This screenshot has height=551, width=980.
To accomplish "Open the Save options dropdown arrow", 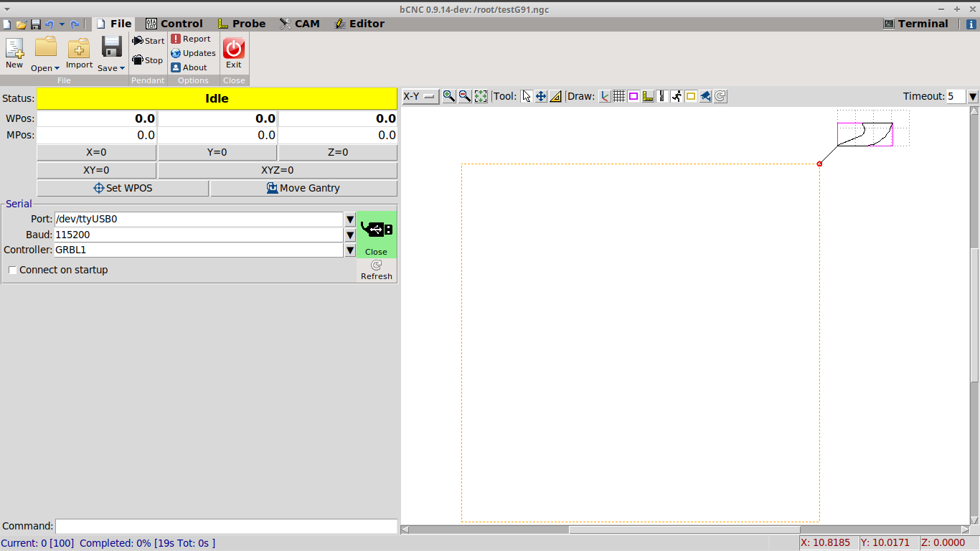I will click(122, 68).
